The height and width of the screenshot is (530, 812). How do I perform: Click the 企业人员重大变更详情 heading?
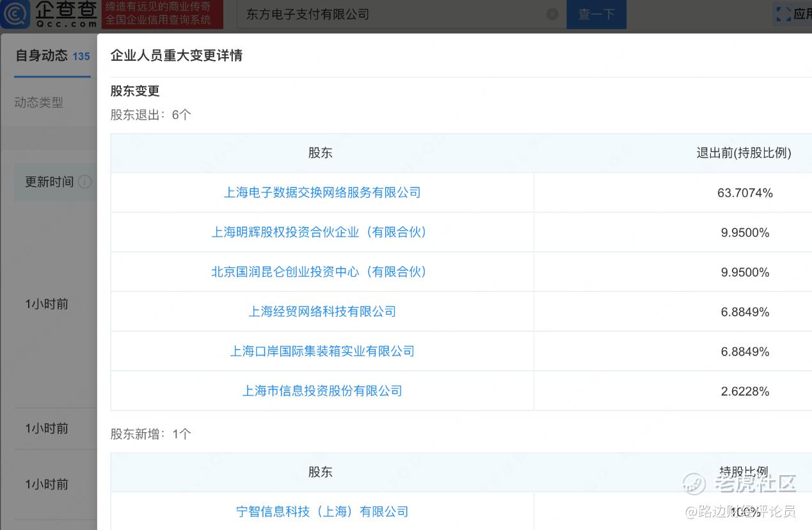tap(176, 56)
